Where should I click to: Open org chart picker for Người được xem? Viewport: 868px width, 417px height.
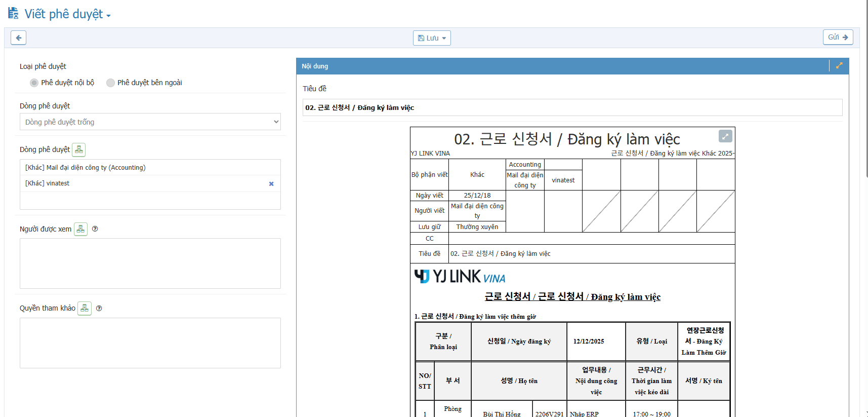tap(80, 229)
